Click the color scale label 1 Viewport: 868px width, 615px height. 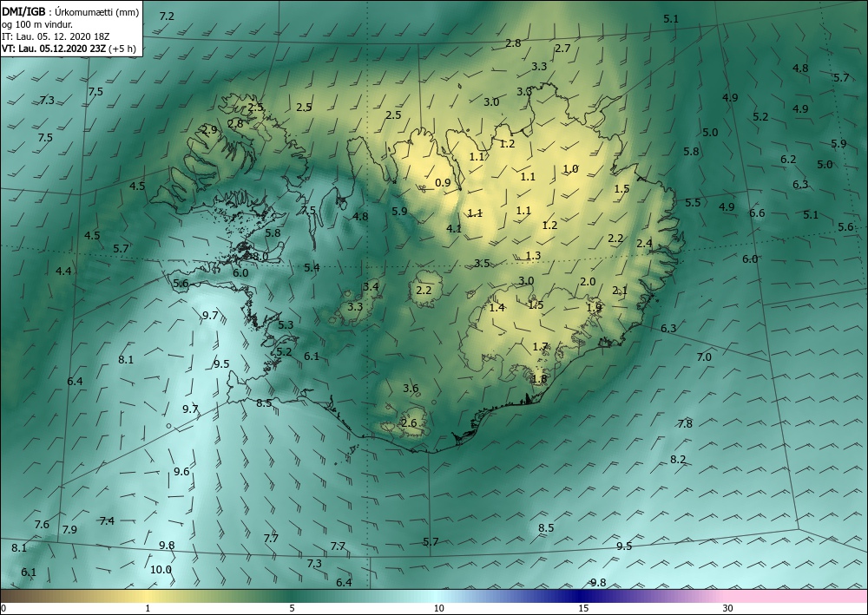point(148,608)
